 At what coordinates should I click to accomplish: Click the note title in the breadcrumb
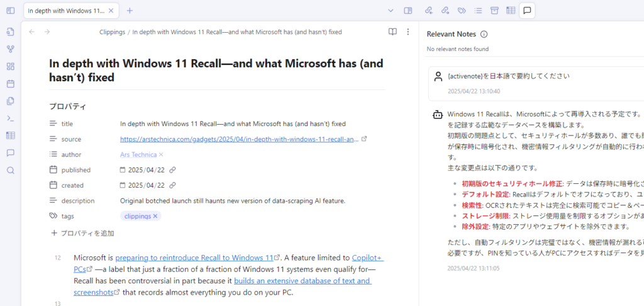pyautogui.click(x=237, y=31)
